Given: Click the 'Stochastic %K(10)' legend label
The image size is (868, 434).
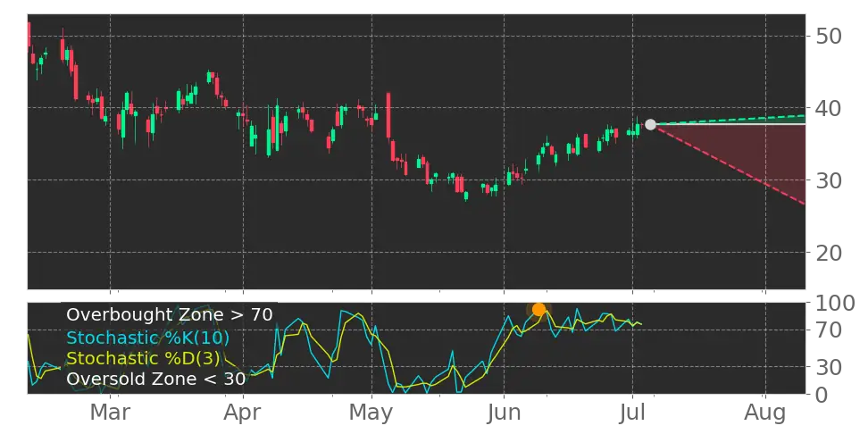Looking at the screenshot, I should [x=148, y=338].
